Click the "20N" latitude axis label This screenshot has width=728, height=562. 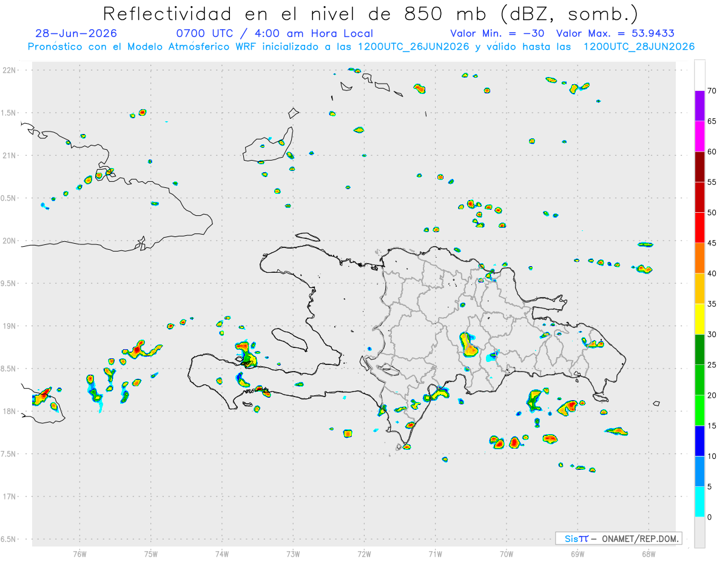(10, 241)
